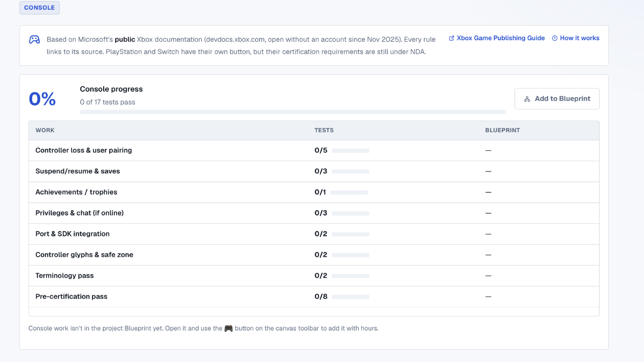The height and width of the screenshot is (362, 644).
Task: Select the Controller glyphs & safe zone row
Action: (314, 255)
